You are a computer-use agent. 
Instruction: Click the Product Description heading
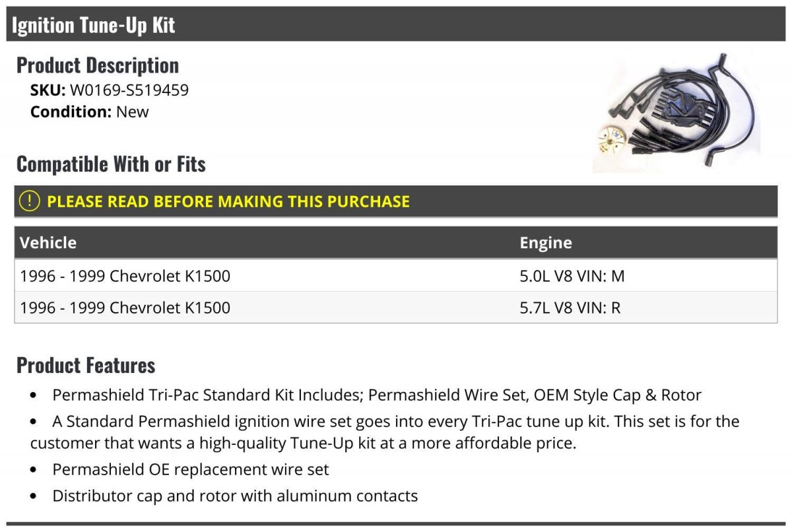pyautogui.click(x=98, y=65)
